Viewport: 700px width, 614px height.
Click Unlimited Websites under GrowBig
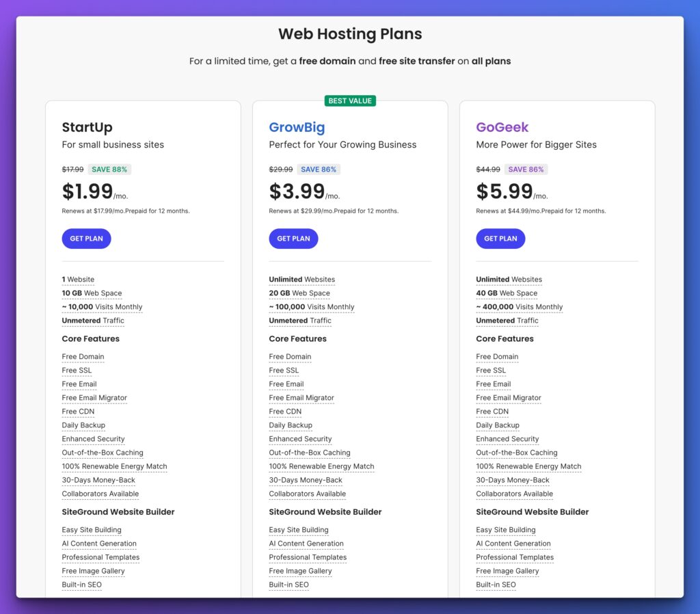301,280
